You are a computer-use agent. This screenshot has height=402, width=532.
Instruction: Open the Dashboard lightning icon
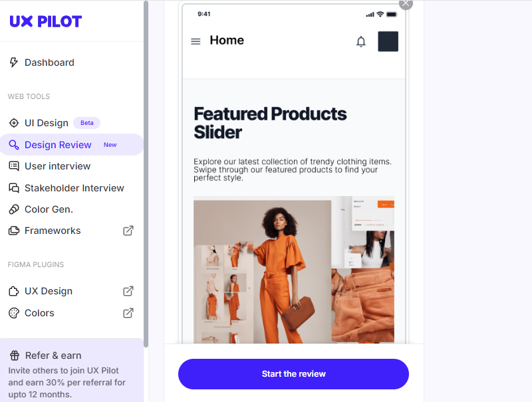coord(13,62)
